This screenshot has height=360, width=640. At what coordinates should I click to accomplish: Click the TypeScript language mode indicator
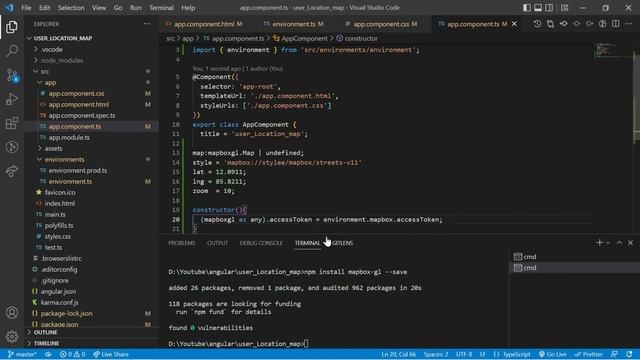point(516,354)
